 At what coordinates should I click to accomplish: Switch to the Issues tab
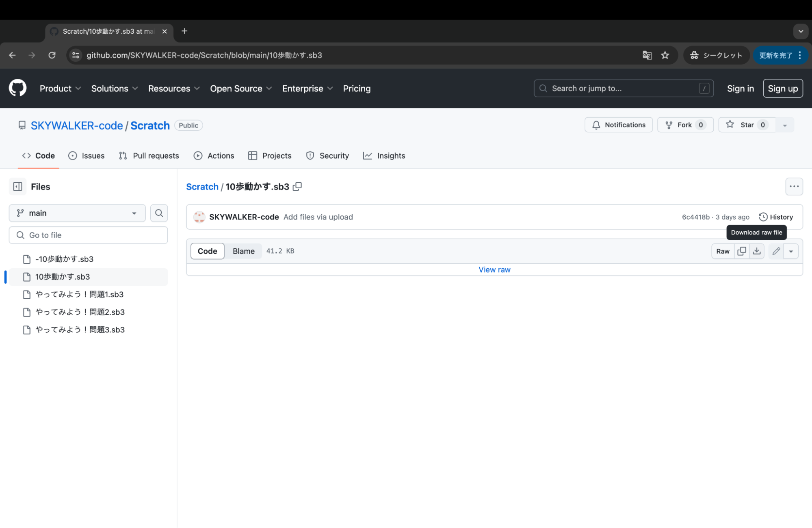(x=87, y=155)
